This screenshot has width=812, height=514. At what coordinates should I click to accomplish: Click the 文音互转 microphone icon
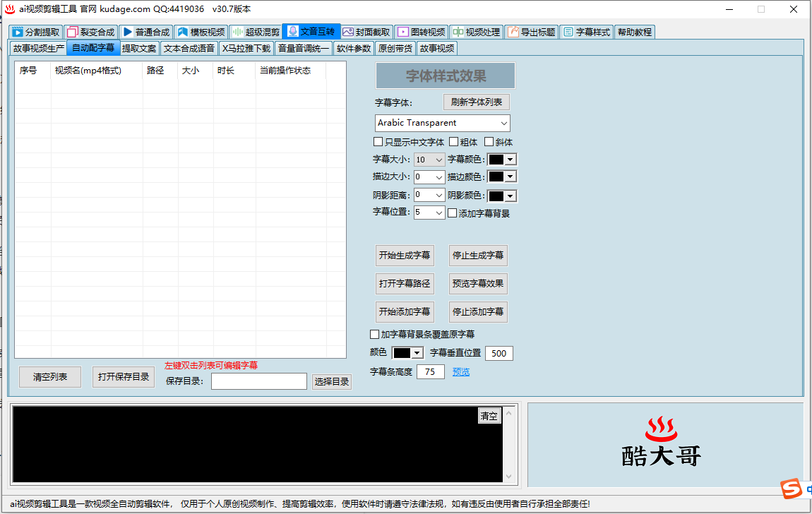292,31
